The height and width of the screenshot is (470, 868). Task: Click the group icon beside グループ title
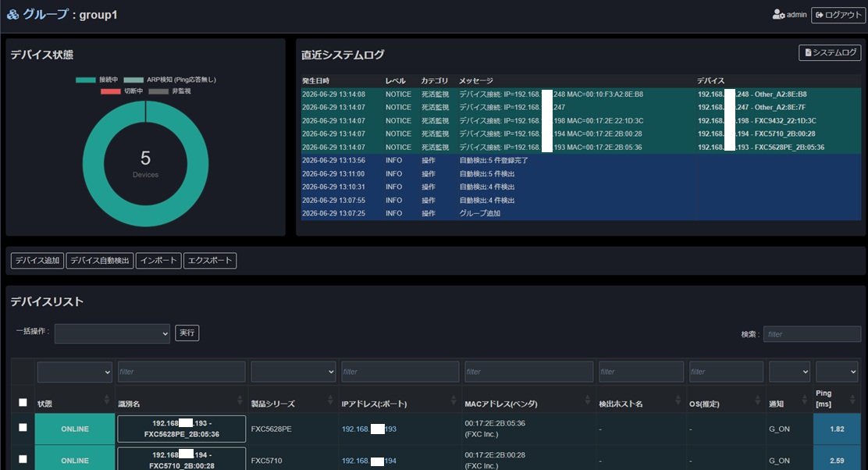[x=12, y=14]
